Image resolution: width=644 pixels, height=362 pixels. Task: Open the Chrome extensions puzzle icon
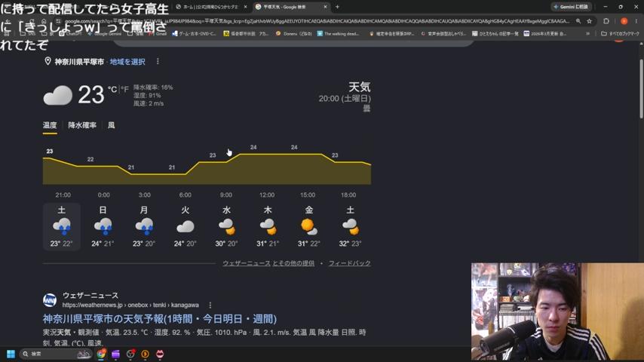[x=606, y=21]
